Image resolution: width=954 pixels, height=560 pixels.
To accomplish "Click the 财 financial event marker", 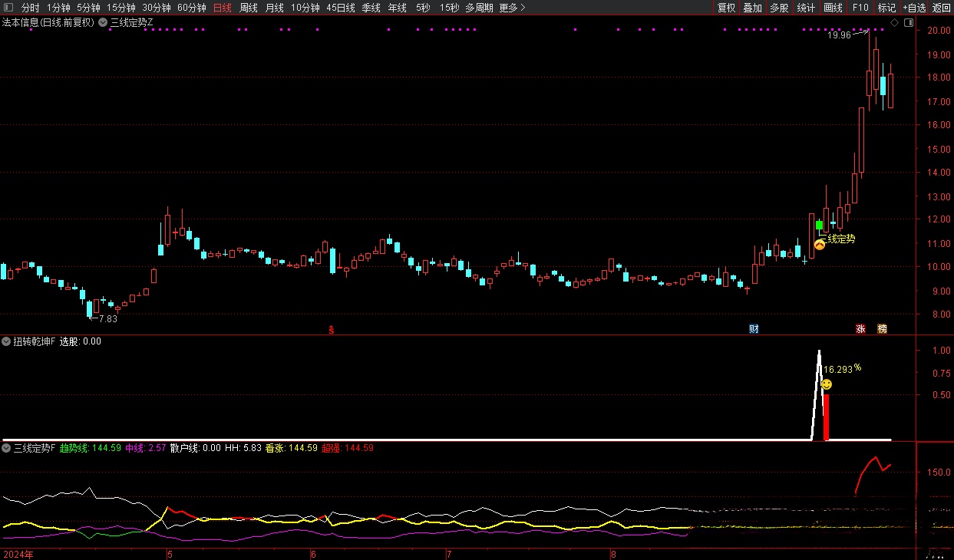I will point(754,329).
